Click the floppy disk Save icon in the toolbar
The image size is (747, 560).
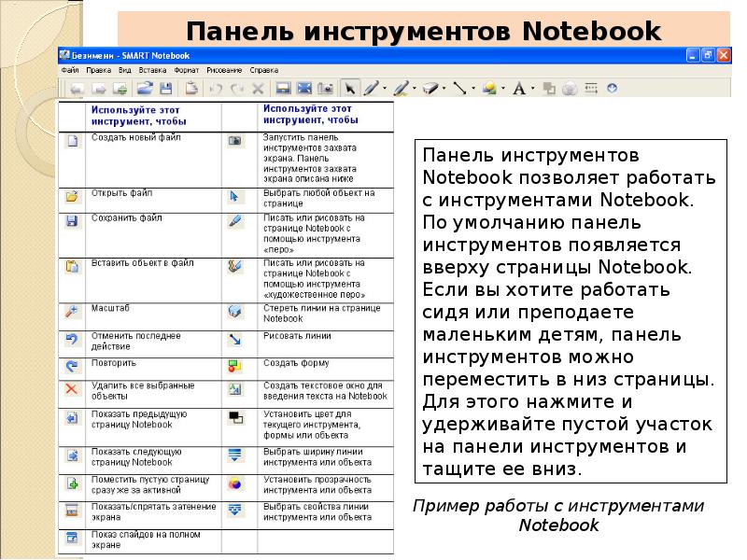click(x=166, y=90)
